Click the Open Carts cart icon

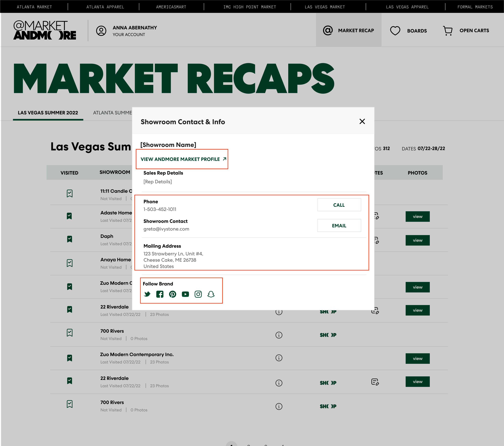447,31
